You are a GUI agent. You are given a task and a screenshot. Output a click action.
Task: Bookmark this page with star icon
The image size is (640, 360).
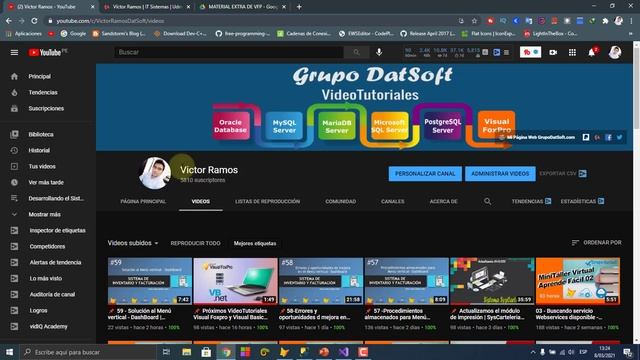click(474, 21)
